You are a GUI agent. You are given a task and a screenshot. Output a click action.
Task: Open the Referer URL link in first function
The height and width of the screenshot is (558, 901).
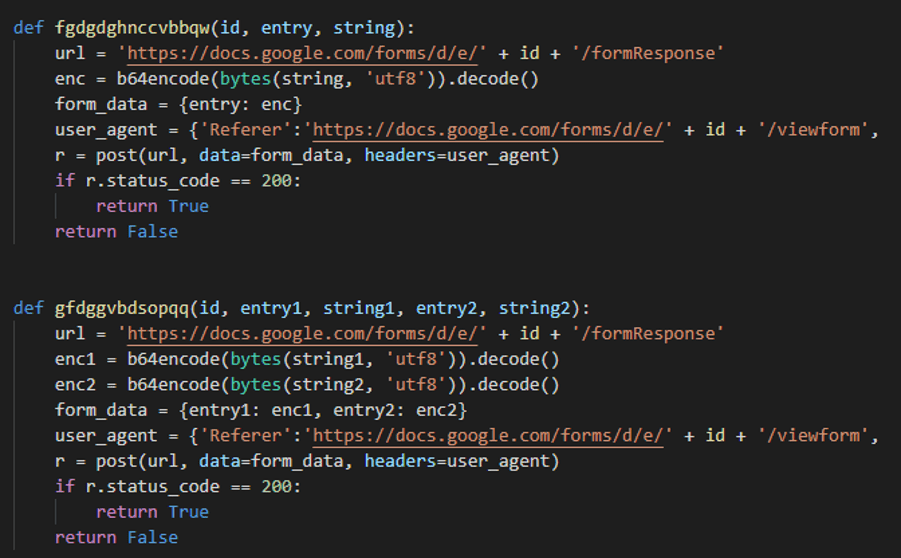[488, 130]
